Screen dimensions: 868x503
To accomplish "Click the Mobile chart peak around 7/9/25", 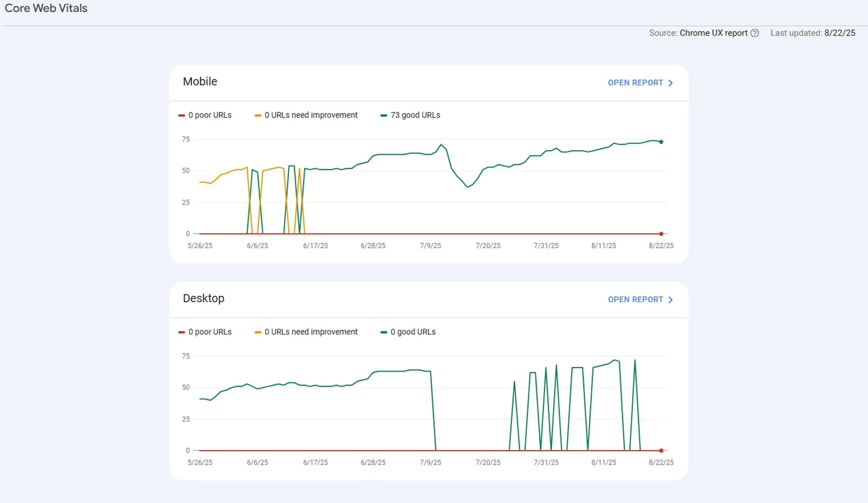I will [x=441, y=144].
